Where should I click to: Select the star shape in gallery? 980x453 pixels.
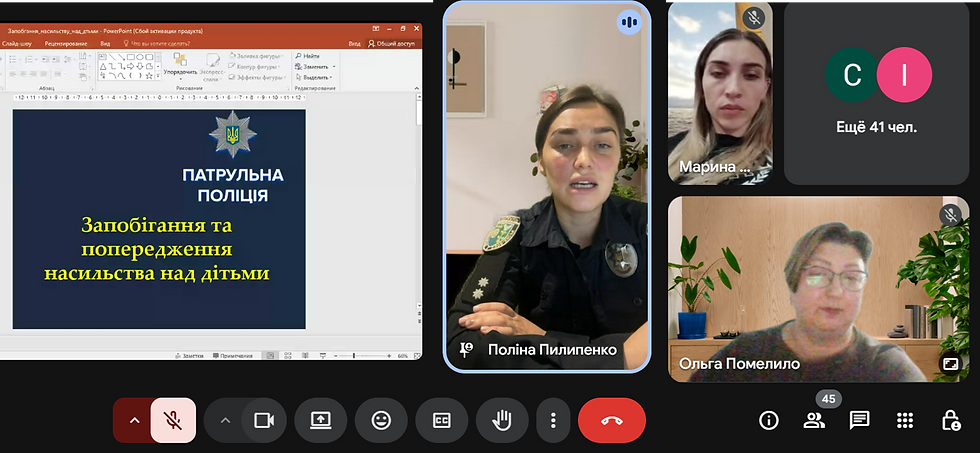pos(149,76)
